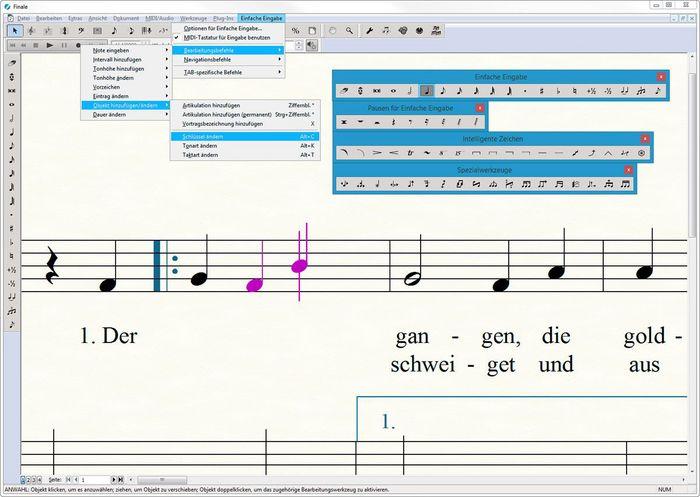Expand 'Vorzeichen' submenu
This screenshot has width=700, height=497.
[125, 87]
